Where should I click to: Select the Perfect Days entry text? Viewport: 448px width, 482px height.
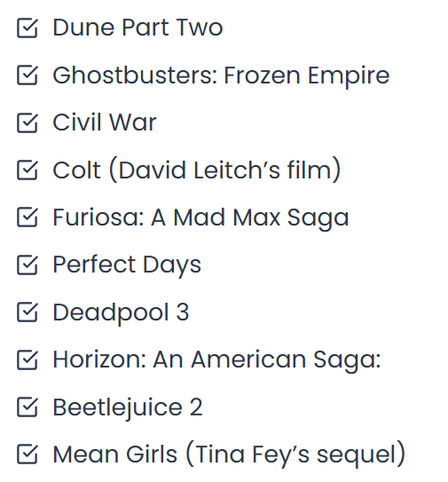point(127,265)
